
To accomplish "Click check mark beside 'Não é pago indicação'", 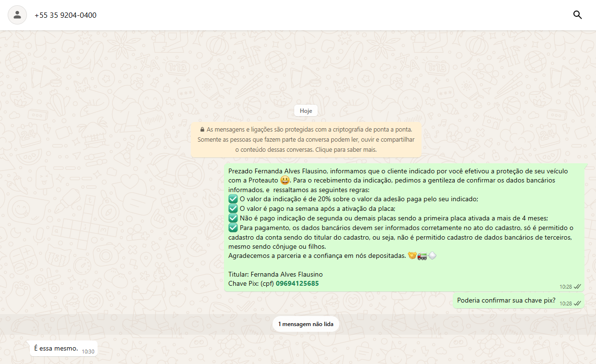I will click(x=233, y=218).
